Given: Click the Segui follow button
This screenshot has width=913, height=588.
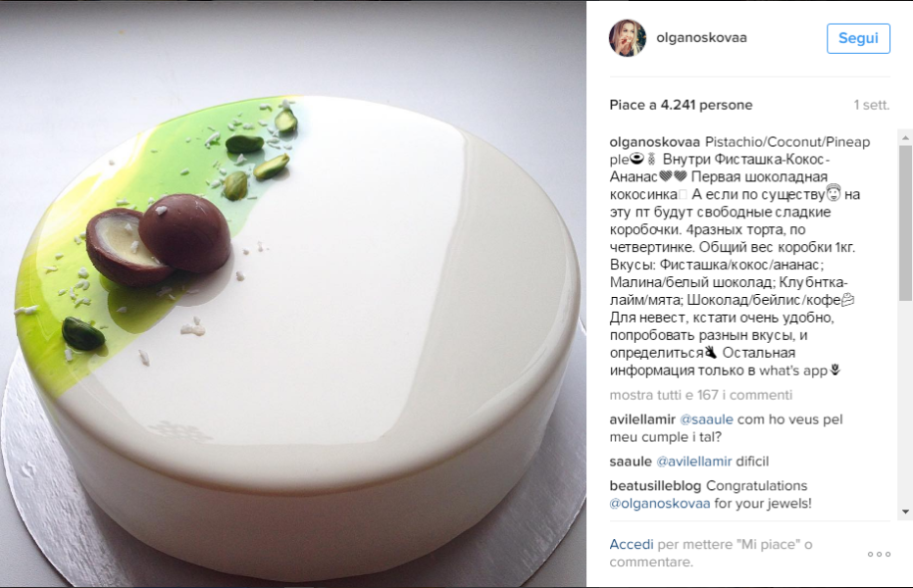Looking at the screenshot, I should tap(858, 38).
